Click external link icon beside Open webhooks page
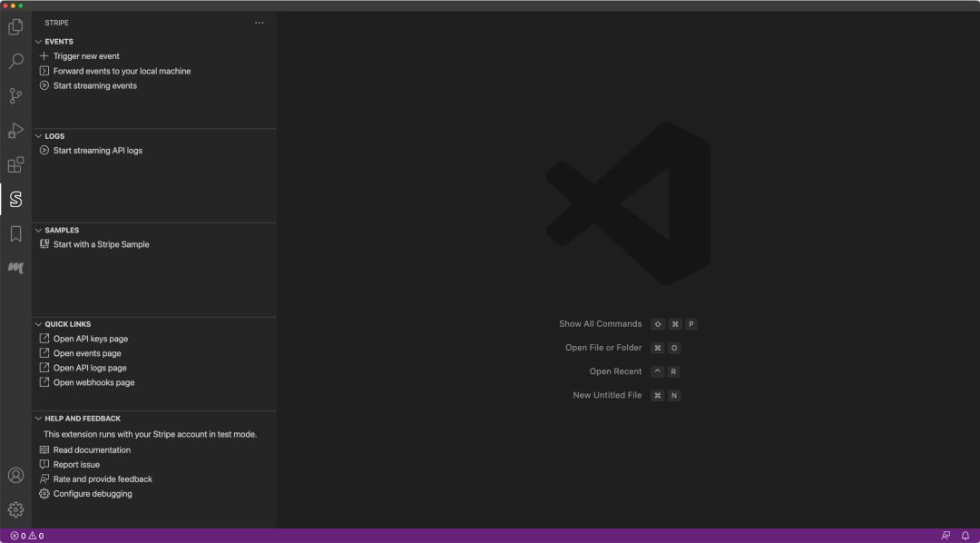 coord(44,382)
